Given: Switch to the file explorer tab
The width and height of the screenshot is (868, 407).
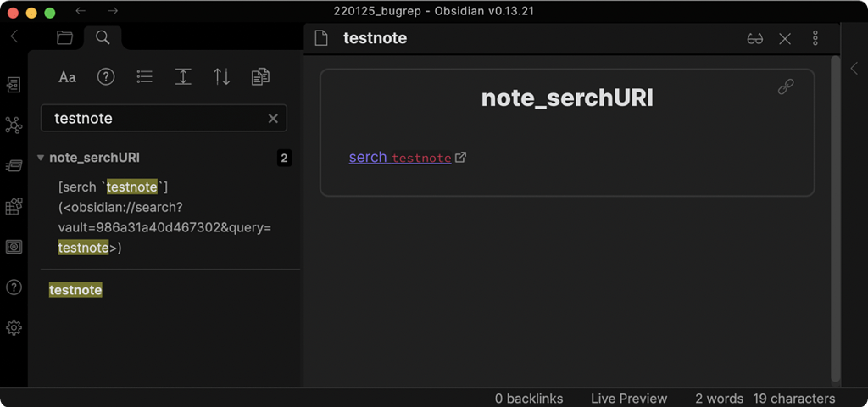Looking at the screenshot, I should coord(64,37).
